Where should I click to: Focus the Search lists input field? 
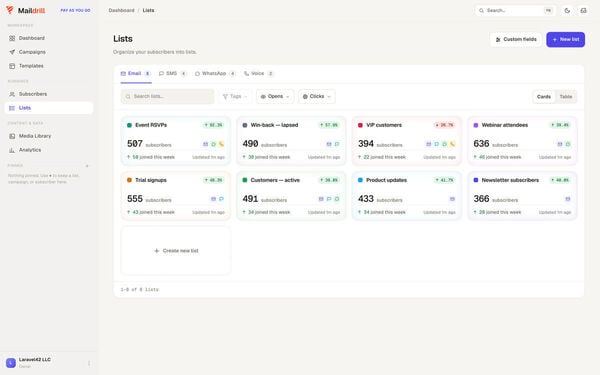pyautogui.click(x=168, y=96)
